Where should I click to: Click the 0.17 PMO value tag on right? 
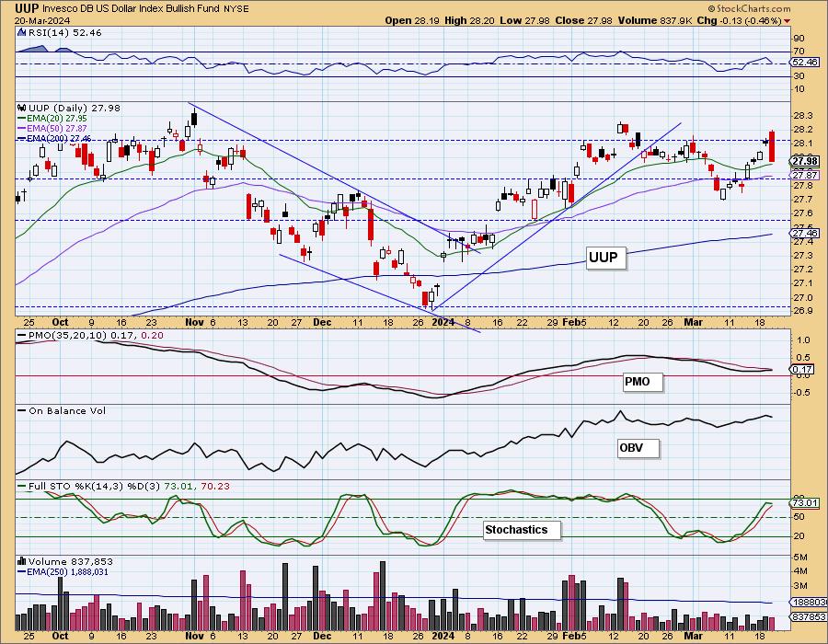pyautogui.click(x=802, y=370)
